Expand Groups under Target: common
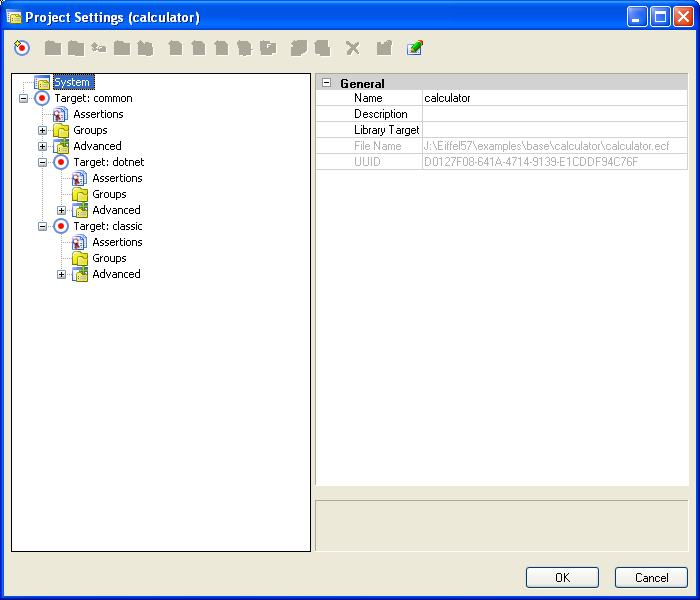The image size is (700, 600). 42,130
